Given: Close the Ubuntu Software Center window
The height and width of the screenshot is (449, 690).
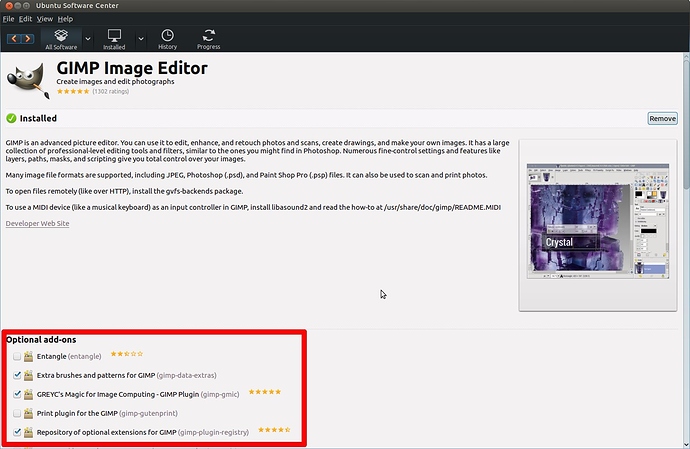Looking at the screenshot, I should tap(9, 6).
